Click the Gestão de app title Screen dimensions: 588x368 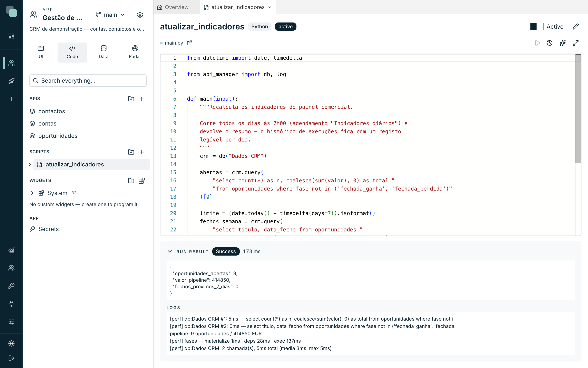(62, 18)
